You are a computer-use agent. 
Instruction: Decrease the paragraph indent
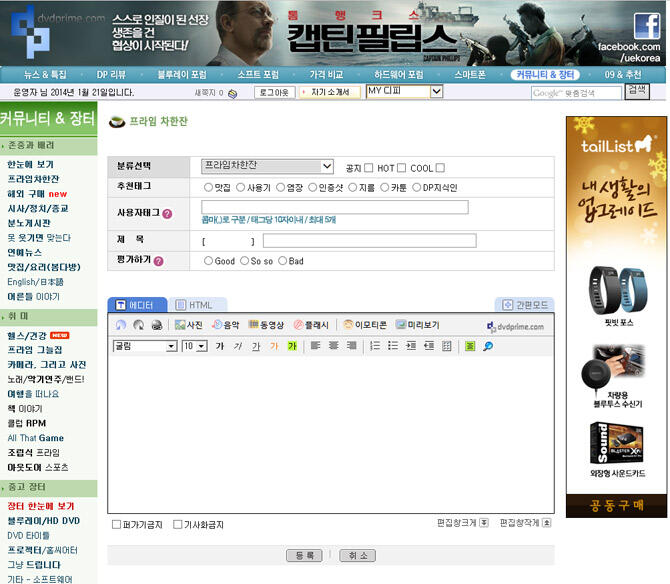coord(429,346)
